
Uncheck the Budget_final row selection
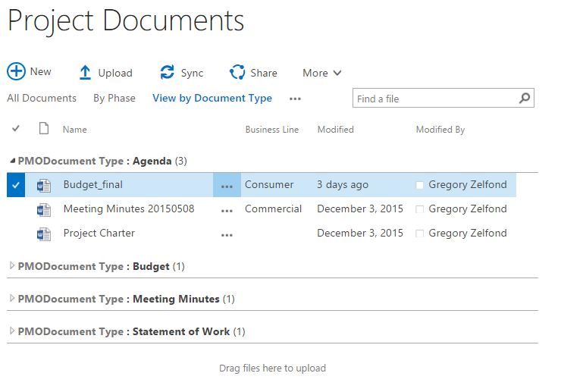[x=16, y=185]
